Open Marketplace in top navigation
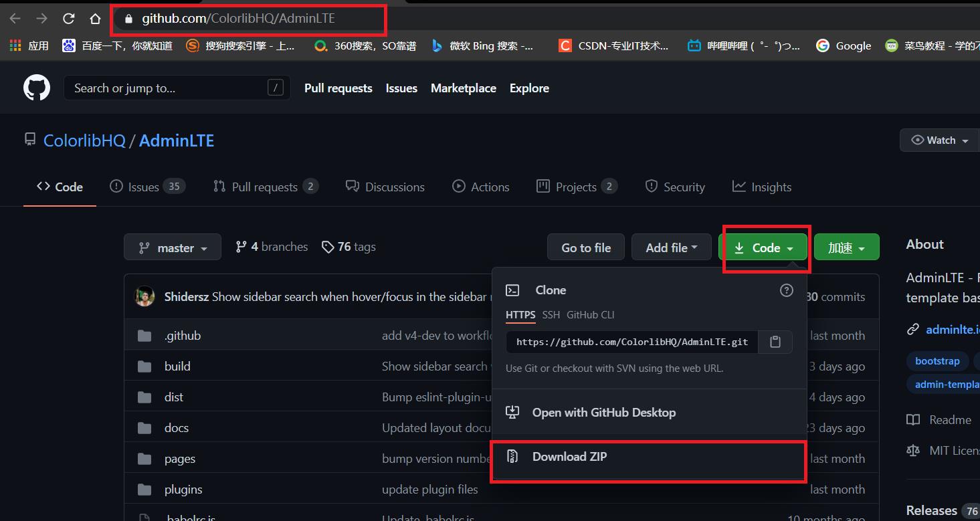 (464, 88)
